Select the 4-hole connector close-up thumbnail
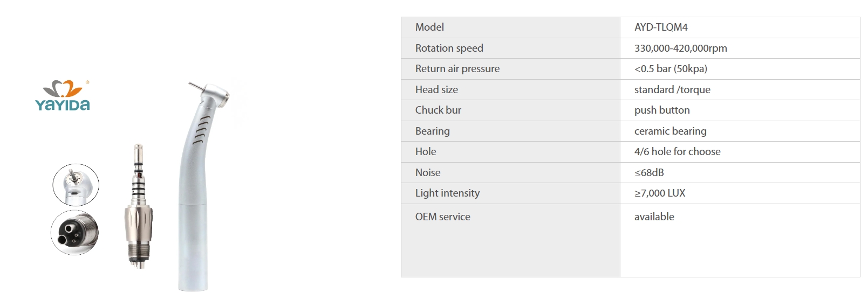868x293 pixels. (x=75, y=233)
